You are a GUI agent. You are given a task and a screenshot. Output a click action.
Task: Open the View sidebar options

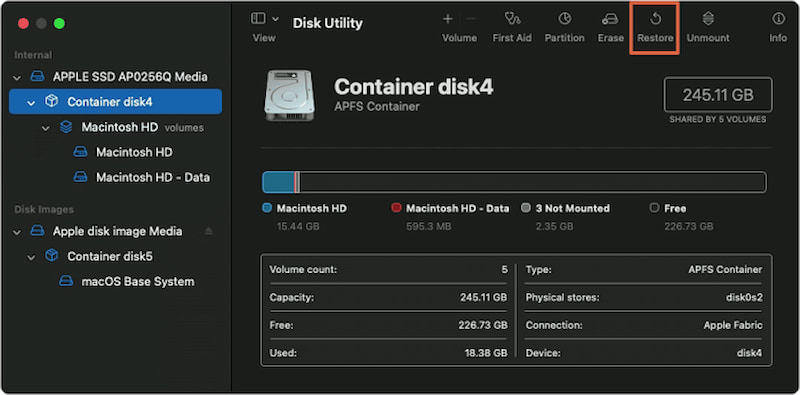pos(265,19)
